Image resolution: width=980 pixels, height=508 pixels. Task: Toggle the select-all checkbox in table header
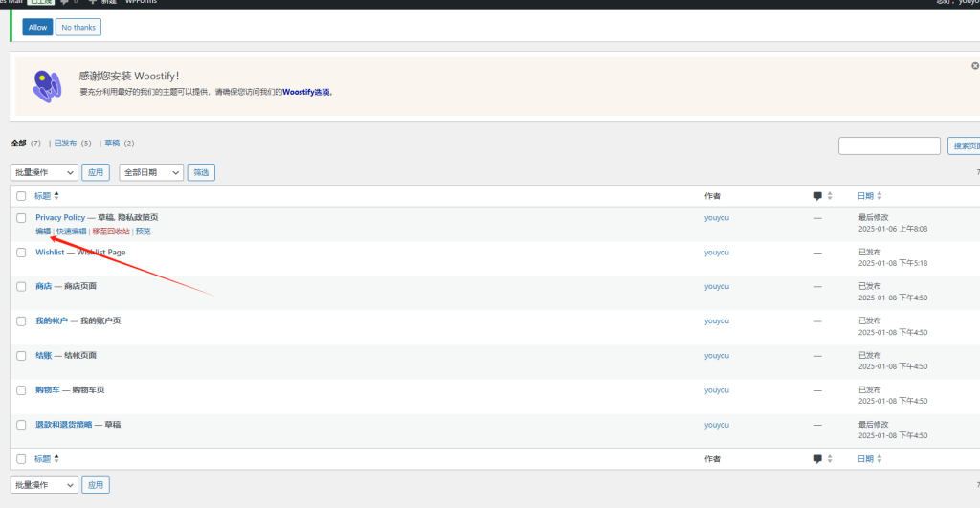(x=21, y=196)
